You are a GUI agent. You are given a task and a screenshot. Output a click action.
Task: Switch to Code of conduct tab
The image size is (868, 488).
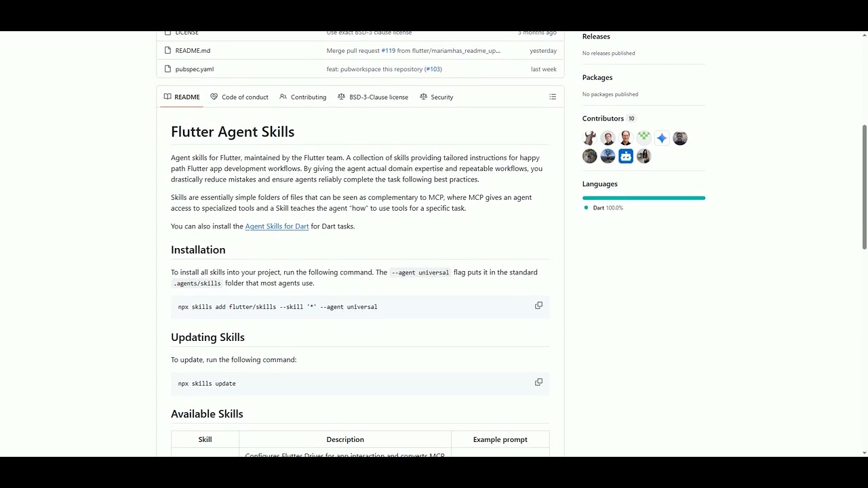[x=239, y=97]
